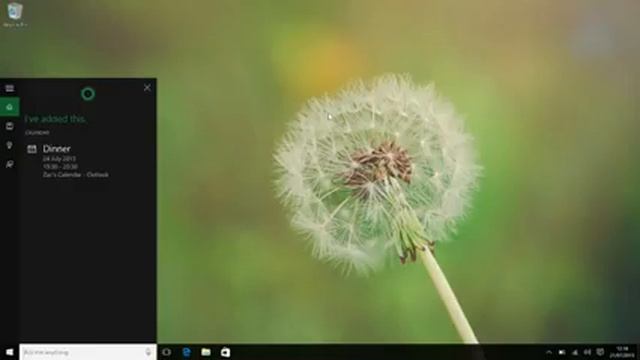Image resolution: width=640 pixels, height=360 pixels.
Task: Open the volume icon in system tray
Action: tap(587, 352)
